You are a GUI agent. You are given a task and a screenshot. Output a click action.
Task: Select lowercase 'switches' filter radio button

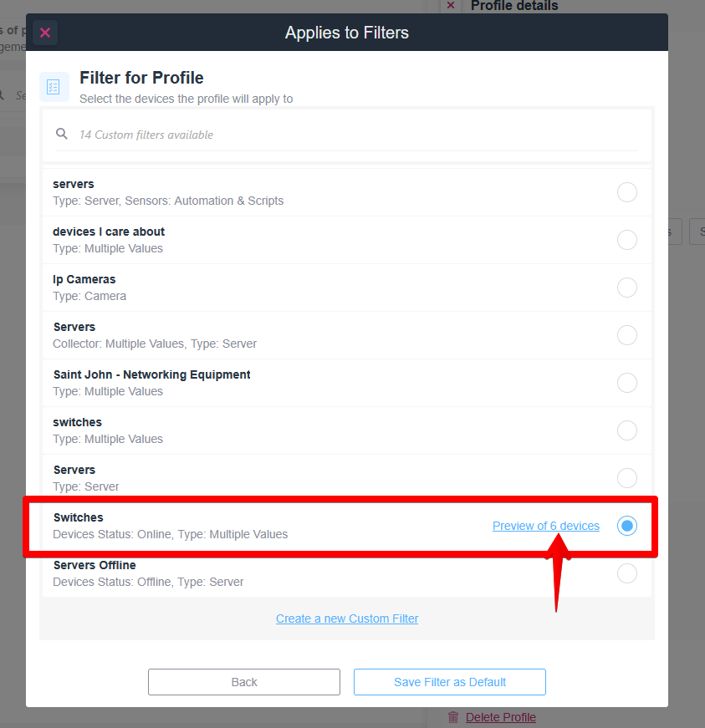626,430
